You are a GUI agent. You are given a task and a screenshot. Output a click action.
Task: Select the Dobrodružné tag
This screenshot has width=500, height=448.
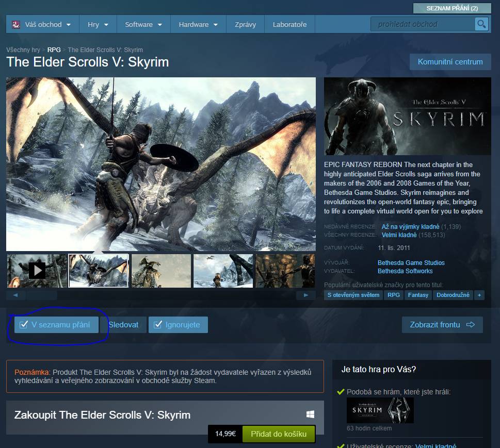tap(453, 295)
